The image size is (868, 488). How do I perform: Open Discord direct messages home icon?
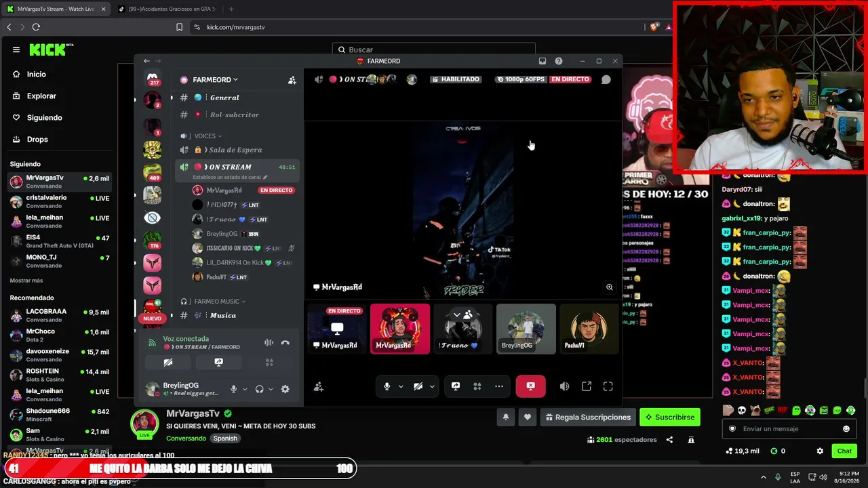point(152,79)
